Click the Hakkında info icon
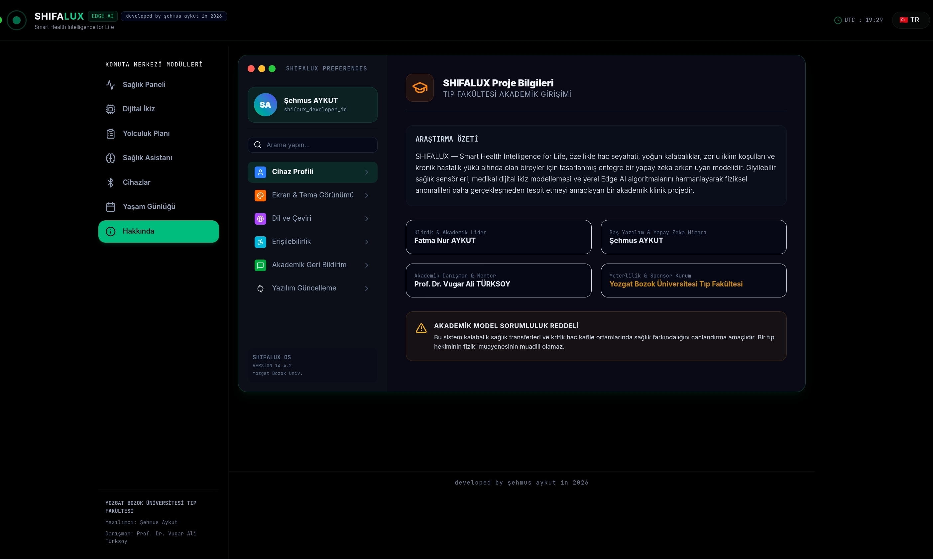Viewport: 933px width, 560px height. pos(110,231)
